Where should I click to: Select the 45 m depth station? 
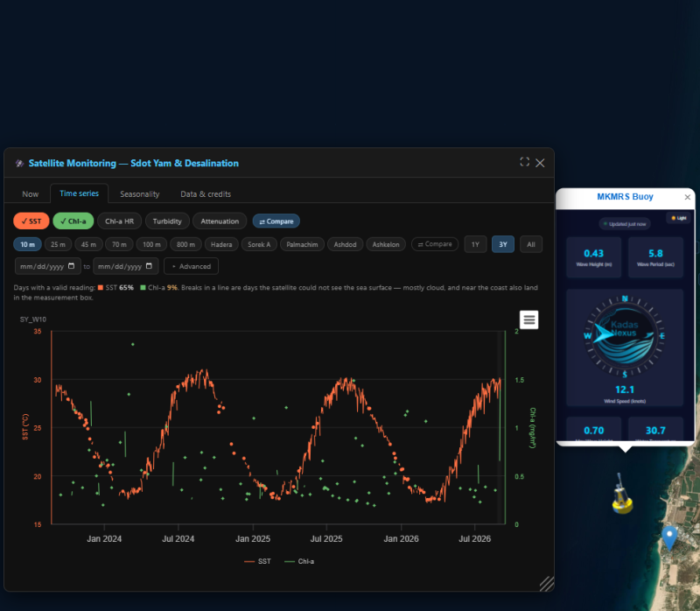[x=88, y=244]
